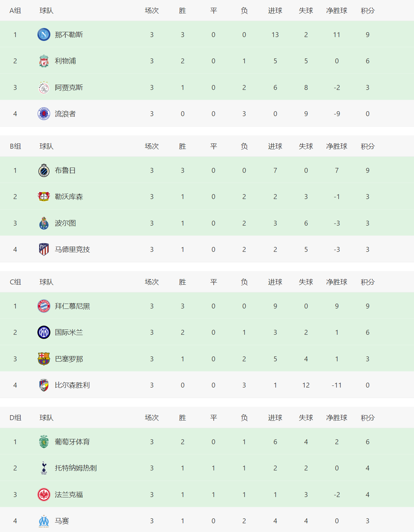
Task: Click the Bayer Leverkusen logo
Action: coord(44,197)
